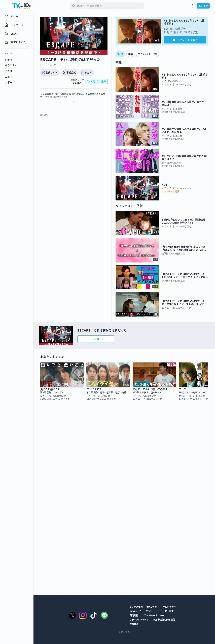Open recommended show コーチ
The height and width of the screenshot is (644, 215).
pos(193,381)
